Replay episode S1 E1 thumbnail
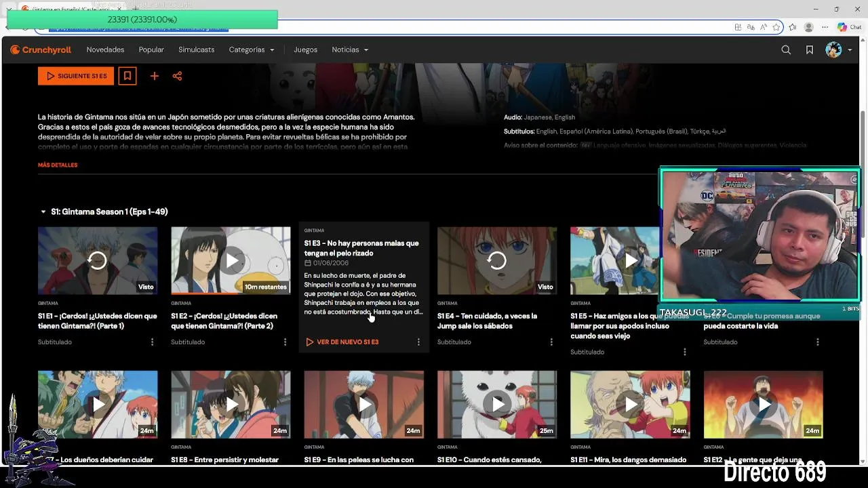This screenshot has width=868, height=488. pos(98,260)
